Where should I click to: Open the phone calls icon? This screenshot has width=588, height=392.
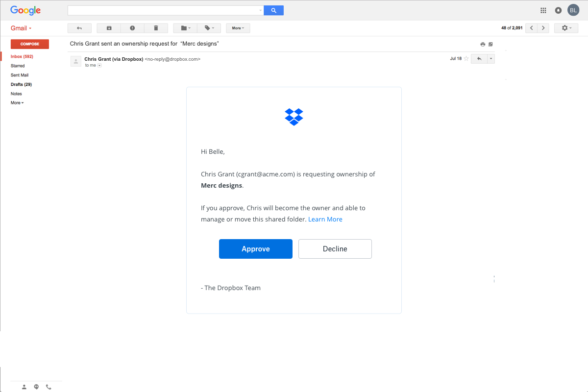point(48,387)
